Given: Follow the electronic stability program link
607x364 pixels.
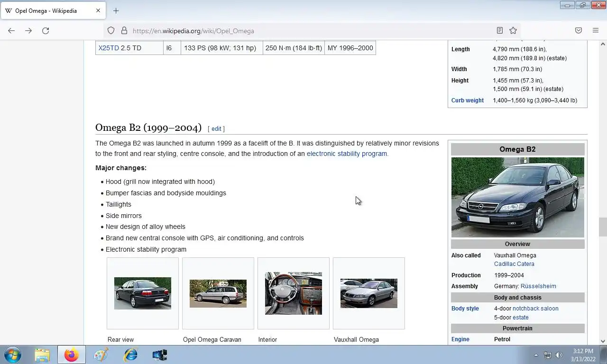Looking at the screenshot, I should click(x=347, y=154).
